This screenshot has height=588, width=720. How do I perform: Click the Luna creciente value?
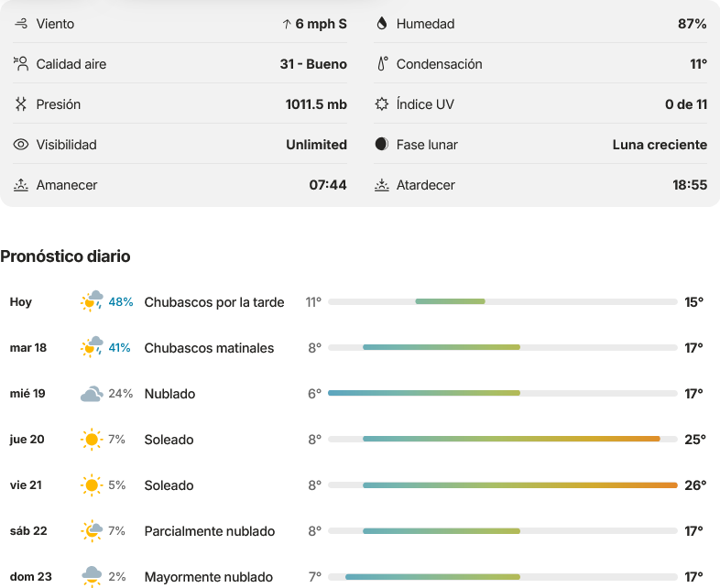pos(660,145)
